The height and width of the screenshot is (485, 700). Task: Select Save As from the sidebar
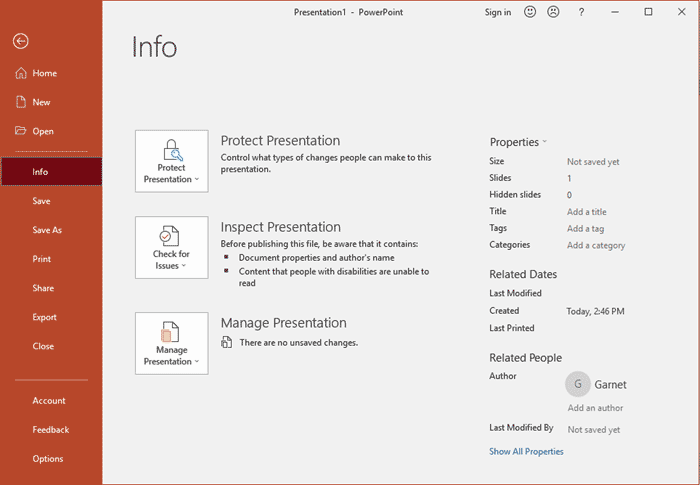[47, 230]
